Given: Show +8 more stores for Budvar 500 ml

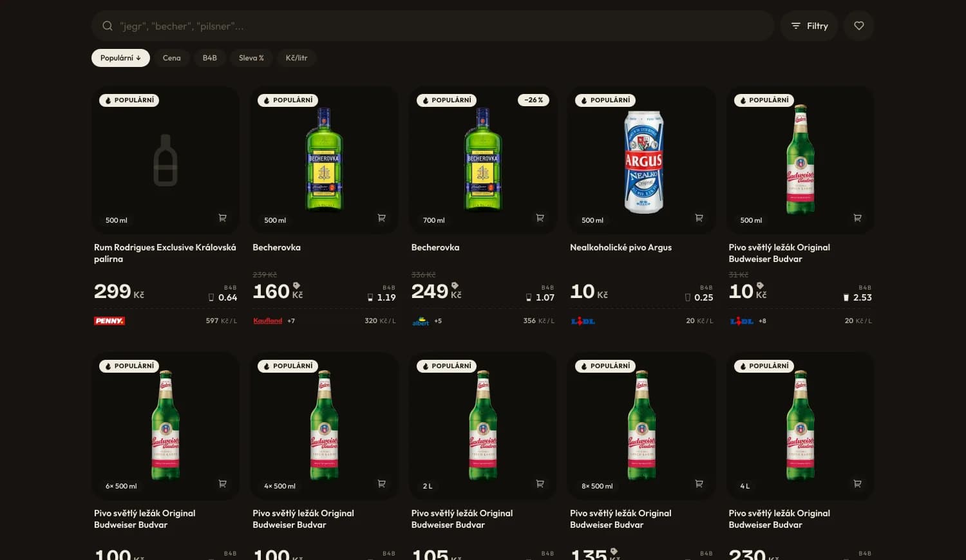Looking at the screenshot, I should (762, 321).
